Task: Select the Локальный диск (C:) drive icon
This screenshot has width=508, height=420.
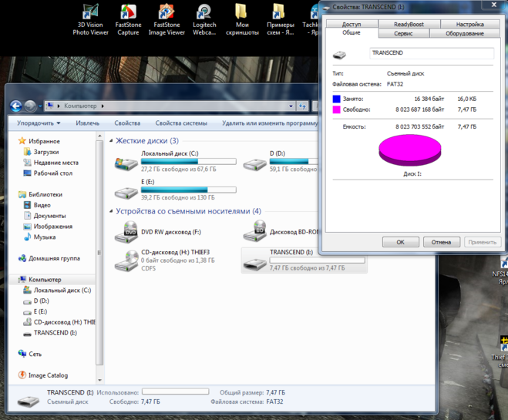Action: coord(126,163)
